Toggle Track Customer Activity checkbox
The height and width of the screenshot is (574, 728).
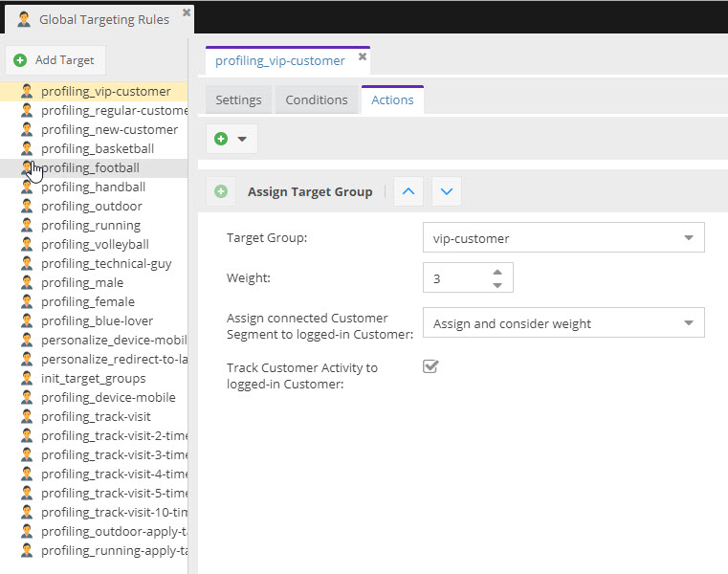[x=430, y=366]
